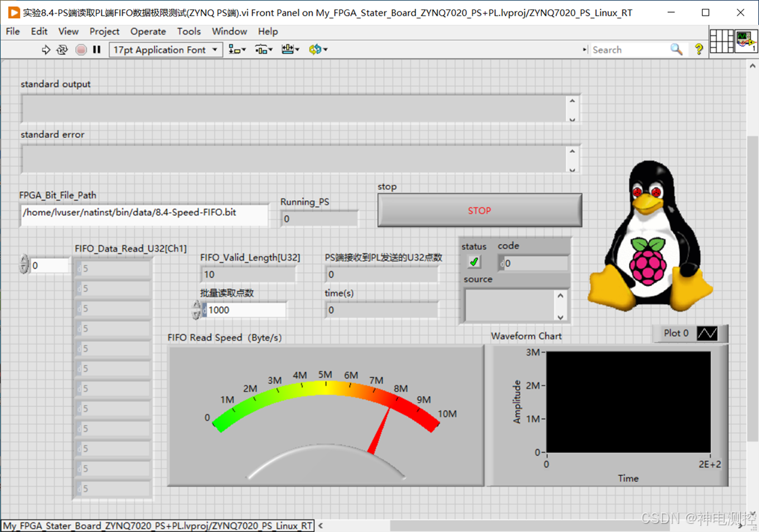This screenshot has height=532, width=759.
Task: Open the Resize Objects toolbar dropdown
Action: coord(290,49)
